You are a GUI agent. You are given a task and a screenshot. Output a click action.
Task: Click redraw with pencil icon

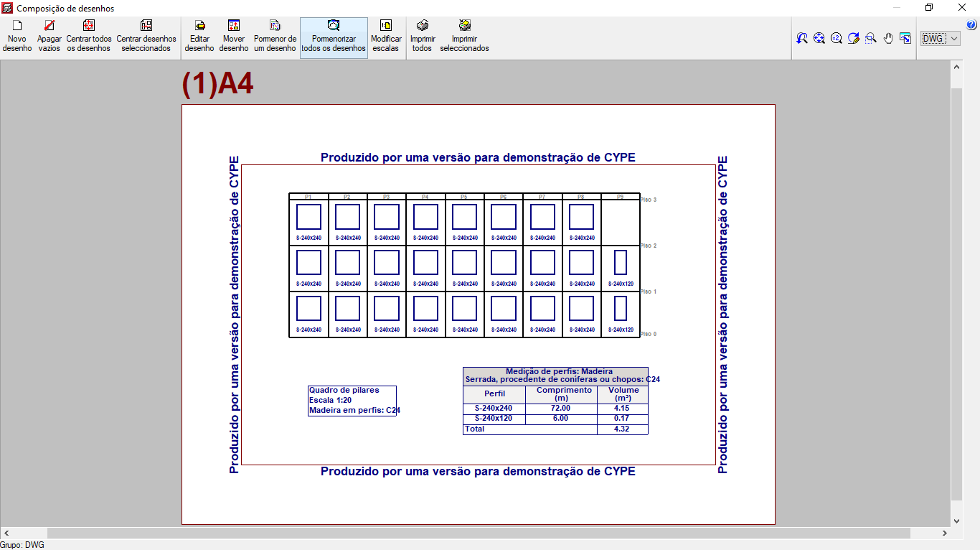point(854,38)
